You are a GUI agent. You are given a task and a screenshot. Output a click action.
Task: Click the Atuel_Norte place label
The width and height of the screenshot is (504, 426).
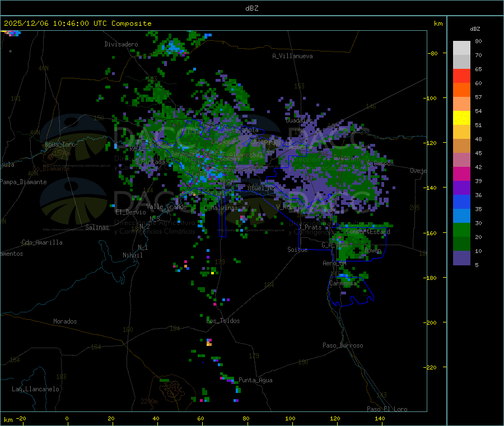[266, 188]
